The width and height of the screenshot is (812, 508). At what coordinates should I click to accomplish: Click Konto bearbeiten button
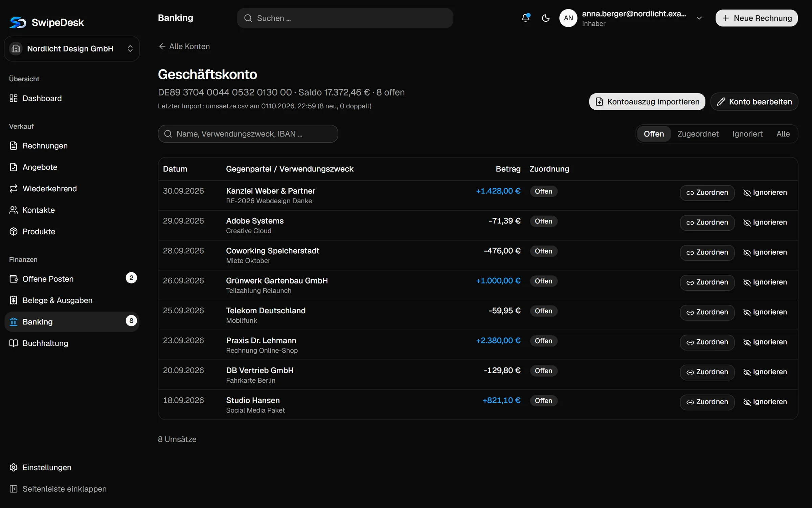point(754,102)
